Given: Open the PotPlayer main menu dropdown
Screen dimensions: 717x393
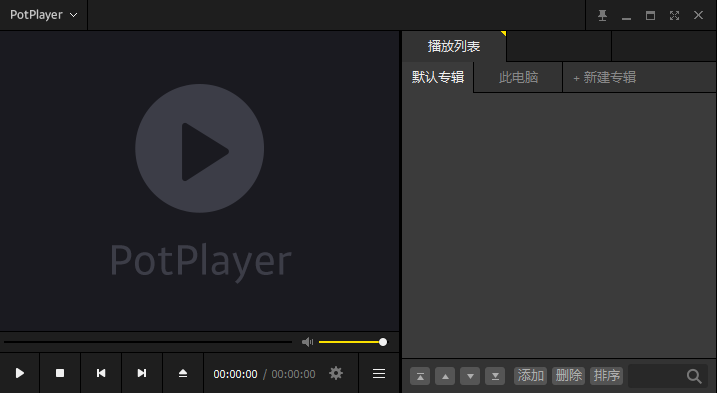Looking at the screenshot, I should [x=43, y=15].
